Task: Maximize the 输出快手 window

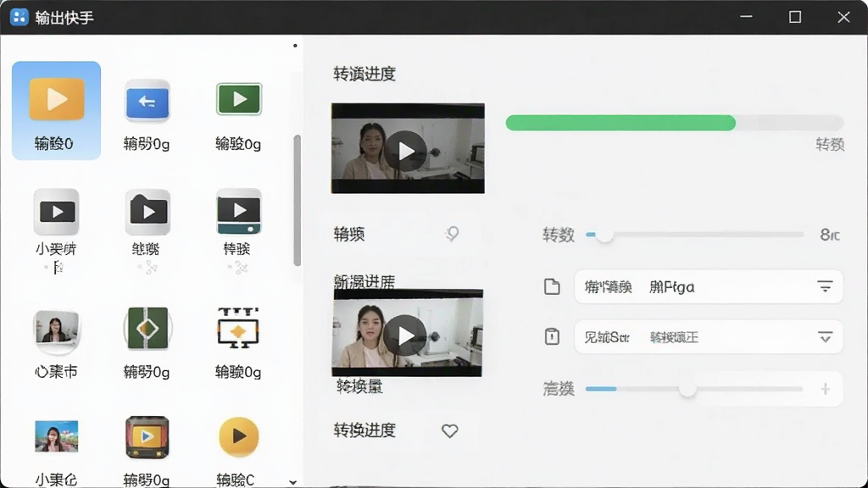Action: tap(795, 17)
